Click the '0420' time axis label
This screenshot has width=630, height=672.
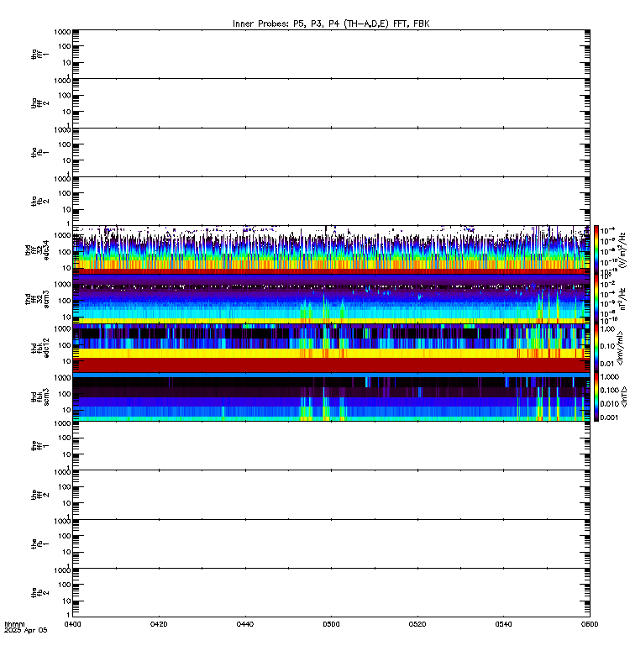point(159,624)
